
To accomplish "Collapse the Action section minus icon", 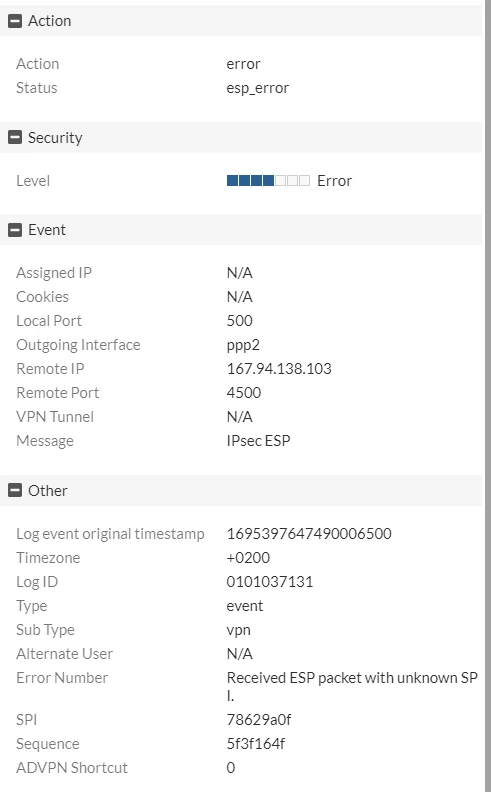I will (15, 21).
